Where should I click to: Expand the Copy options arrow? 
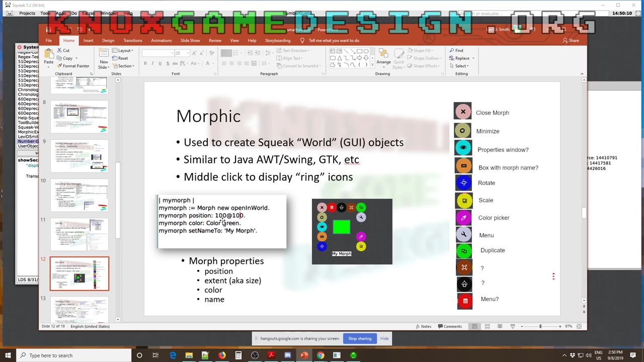pyautogui.click(x=75, y=58)
